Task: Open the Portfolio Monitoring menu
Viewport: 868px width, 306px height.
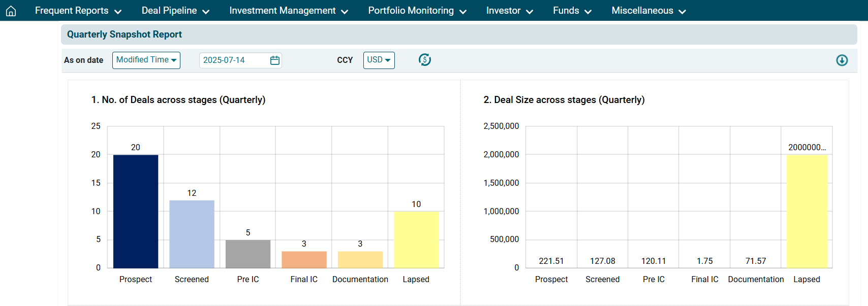Action: [x=417, y=11]
